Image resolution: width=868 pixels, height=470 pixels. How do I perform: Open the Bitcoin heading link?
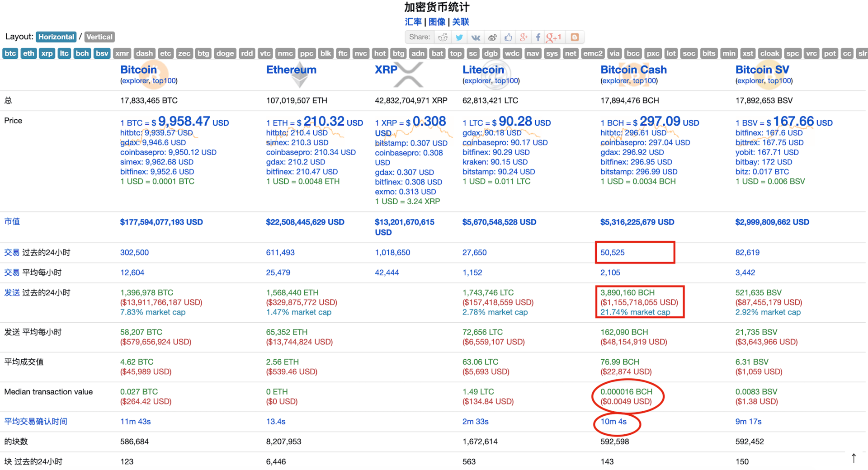pos(138,70)
